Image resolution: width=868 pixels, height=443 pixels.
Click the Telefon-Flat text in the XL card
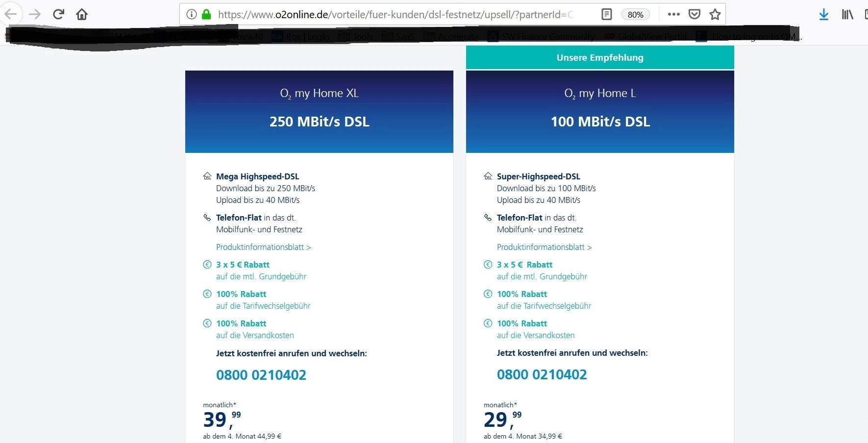click(x=239, y=218)
